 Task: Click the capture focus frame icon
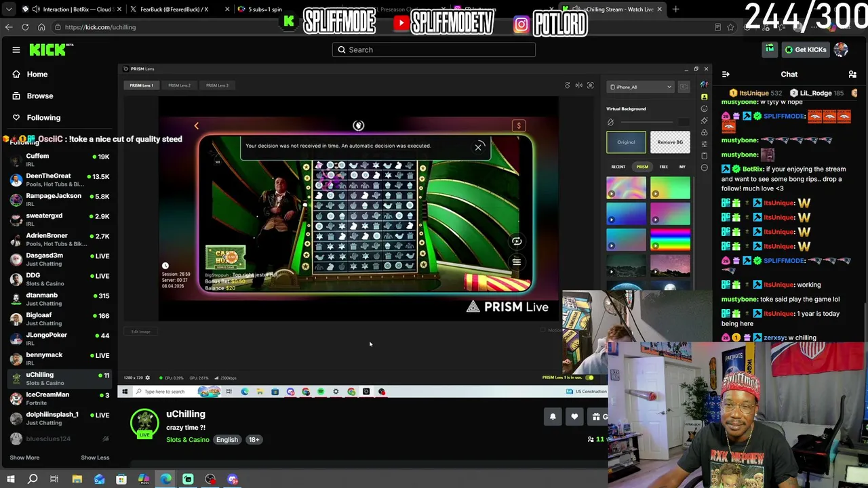[x=591, y=85]
